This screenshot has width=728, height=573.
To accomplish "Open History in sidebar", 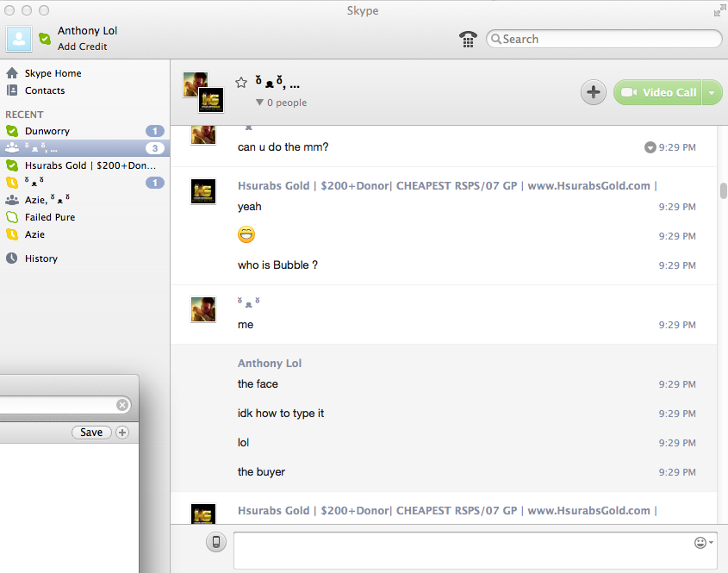I will (x=40, y=258).
